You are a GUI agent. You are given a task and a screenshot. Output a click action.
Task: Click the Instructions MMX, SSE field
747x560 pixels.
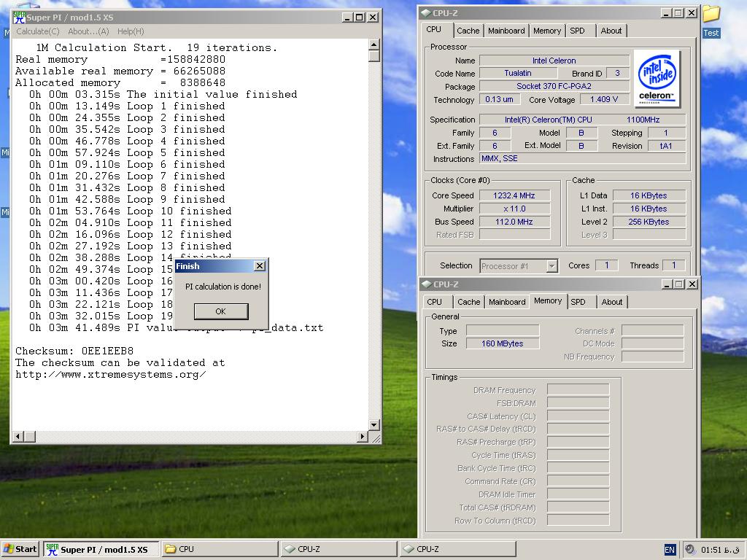click(582, 158)
